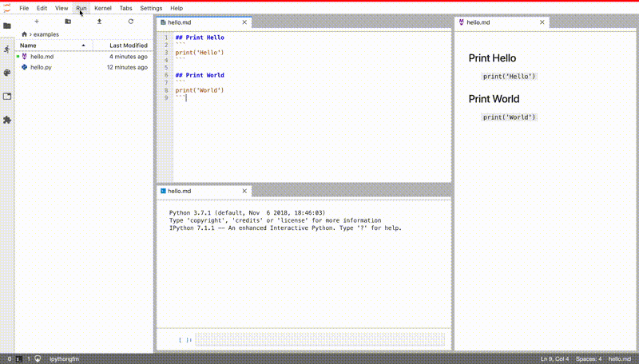Click the markdown icon of hello.md file

(25, 57)
